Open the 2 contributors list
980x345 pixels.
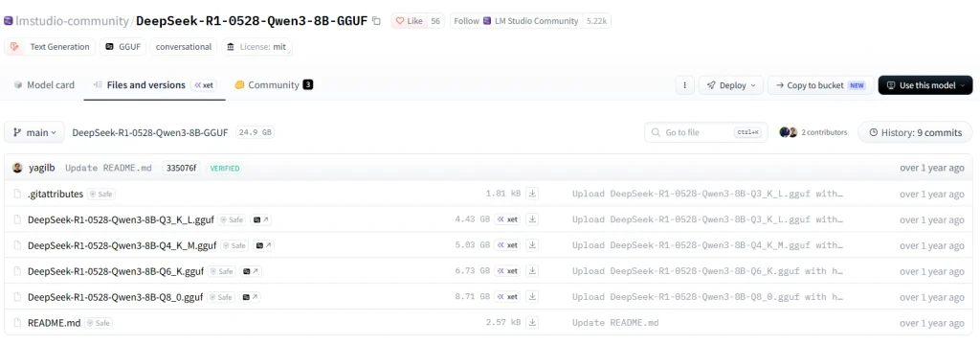pyautogui.click(x=813, y=133)
